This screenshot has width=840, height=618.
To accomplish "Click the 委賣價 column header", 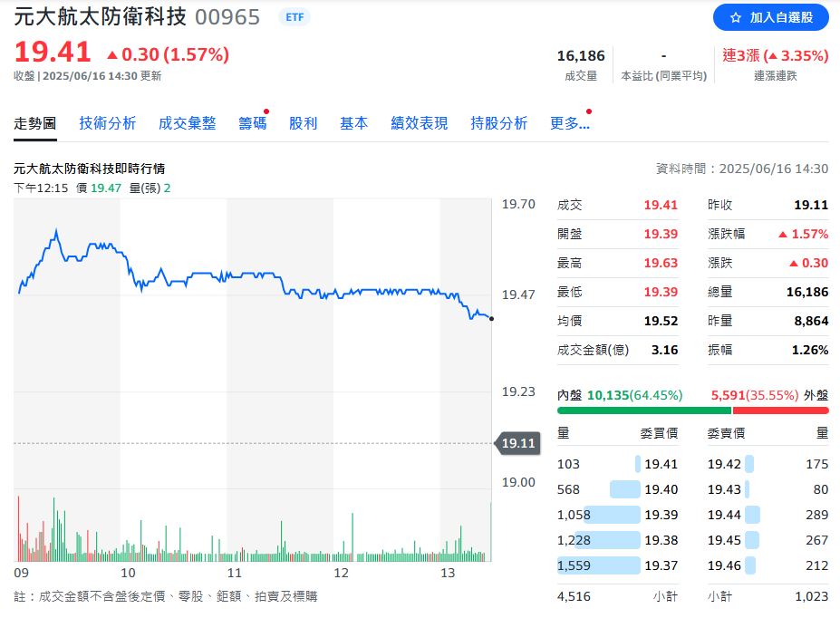I will click(727, 433).
